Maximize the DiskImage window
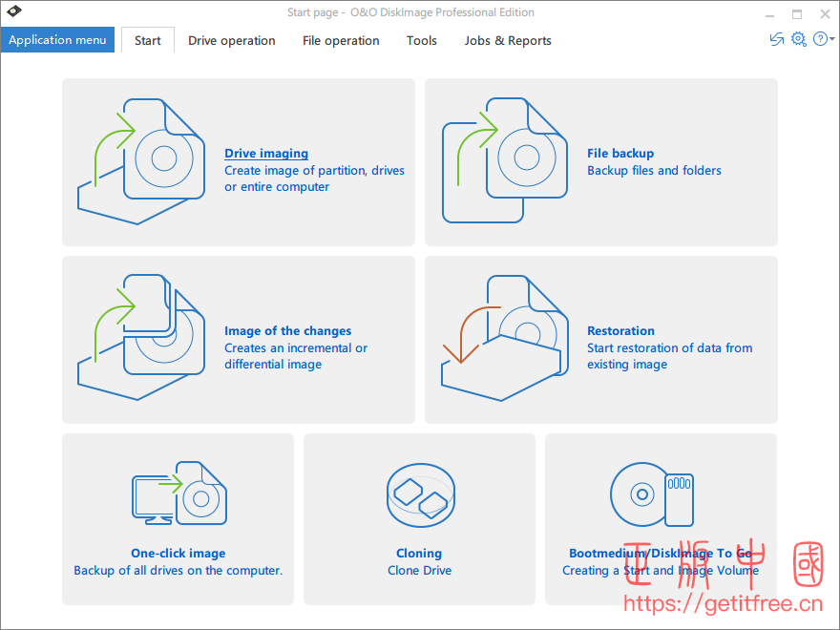This screenshot has width=840, height=630. (797, 14)
